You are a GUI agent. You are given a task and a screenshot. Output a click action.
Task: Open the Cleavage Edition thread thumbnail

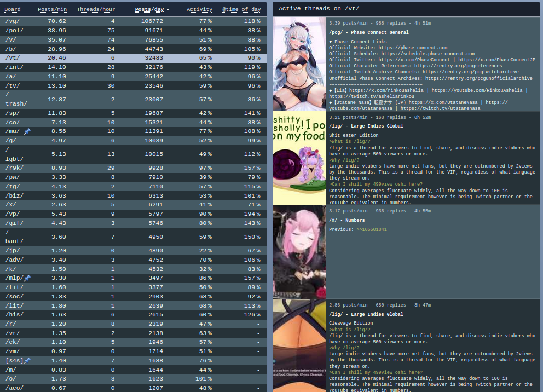pos(299,345)
